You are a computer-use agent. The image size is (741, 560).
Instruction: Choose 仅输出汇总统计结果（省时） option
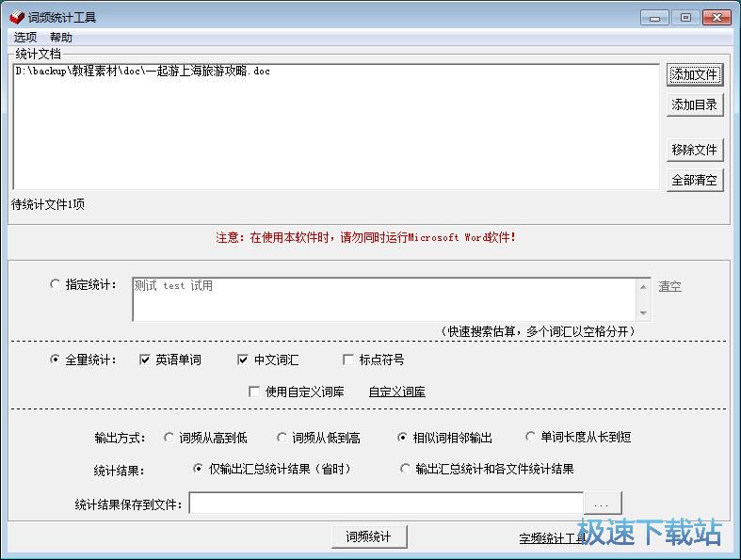[198, 469]
